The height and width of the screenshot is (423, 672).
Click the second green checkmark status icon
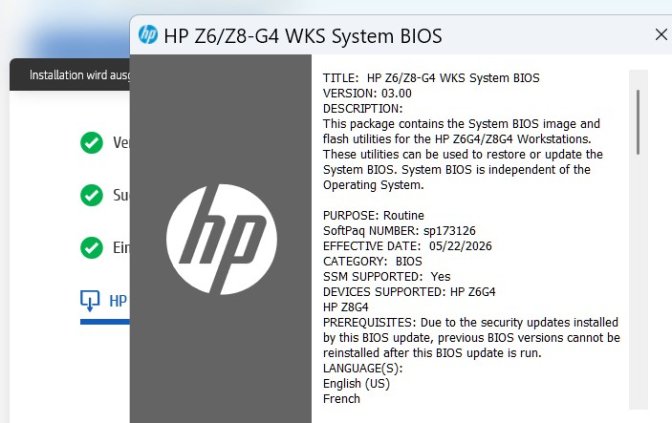click(x=91, y=195)
